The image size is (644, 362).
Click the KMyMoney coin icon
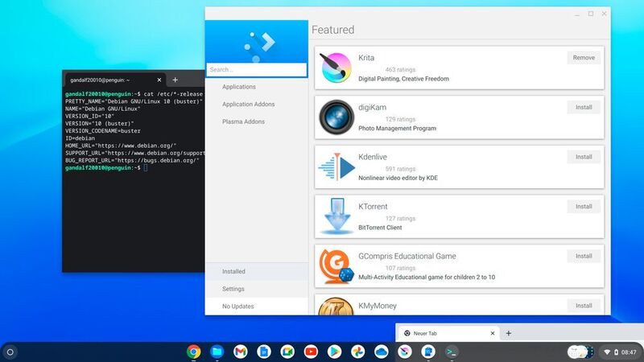tap(336, 306)
